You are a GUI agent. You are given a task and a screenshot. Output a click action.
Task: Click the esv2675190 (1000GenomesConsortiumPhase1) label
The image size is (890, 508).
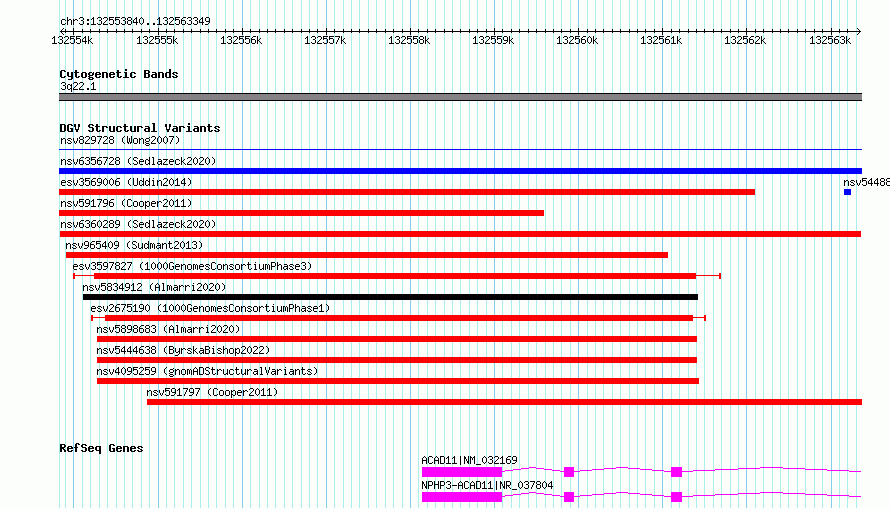point(210,308)
